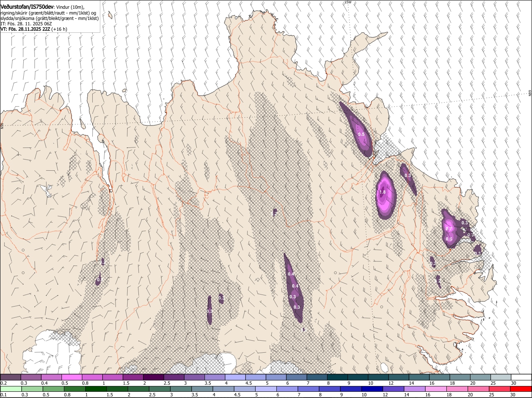Image resolution: width=532 pixels, height=398 pixels.
Task: Click the Veðurstofan/IS750dev title text
Action: click(27, 7)
